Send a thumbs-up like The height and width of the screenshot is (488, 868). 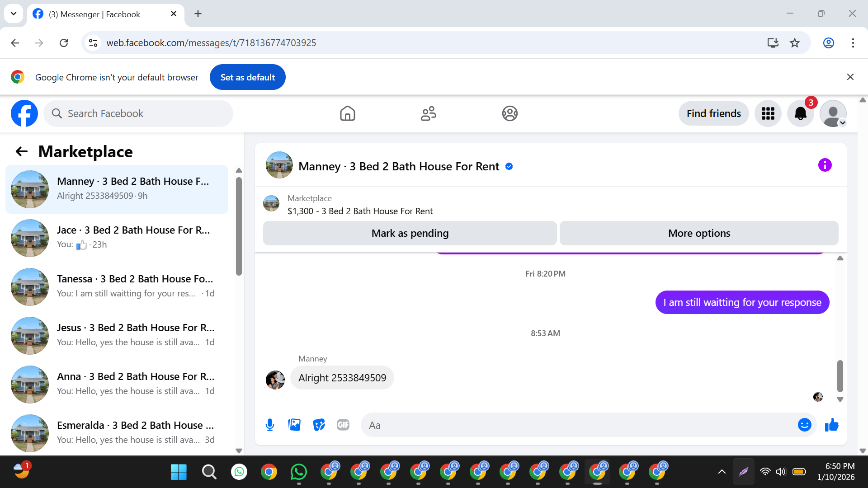pyautogui.click(x=831, y=425)
